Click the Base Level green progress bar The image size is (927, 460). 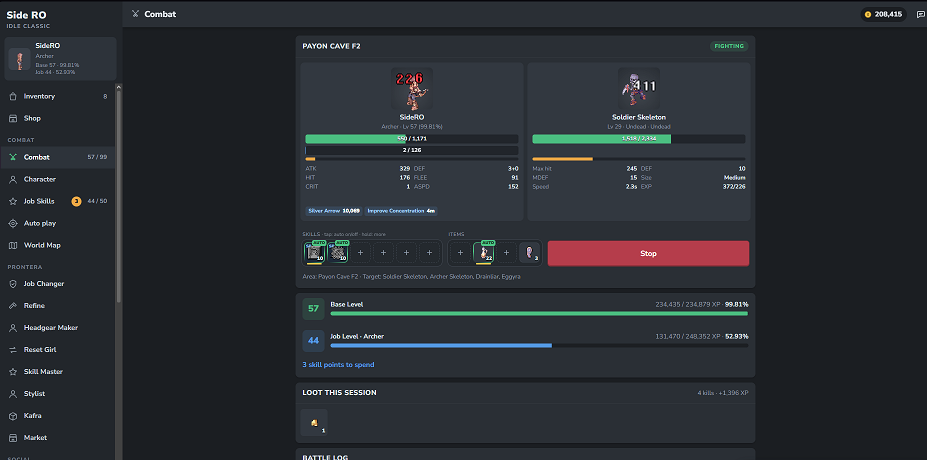click(539, 313)
